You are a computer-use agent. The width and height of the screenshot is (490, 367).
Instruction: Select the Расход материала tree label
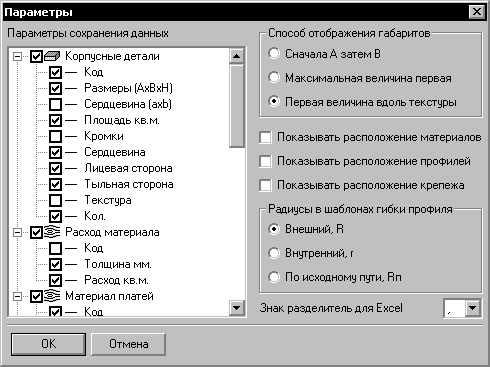pos(112,232)
